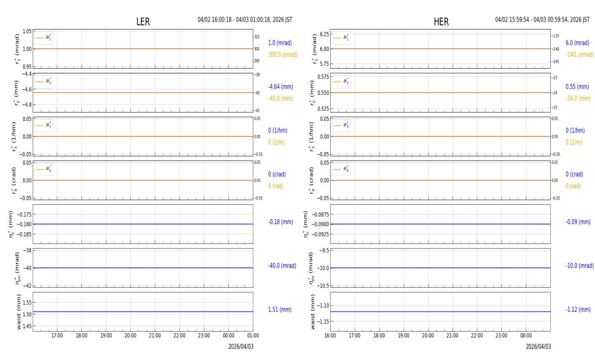The width and height of the screenshot is (595, 364).
Task: Click the 1.05 tick on LER r1* axis
Action: [x=27, y=32]
